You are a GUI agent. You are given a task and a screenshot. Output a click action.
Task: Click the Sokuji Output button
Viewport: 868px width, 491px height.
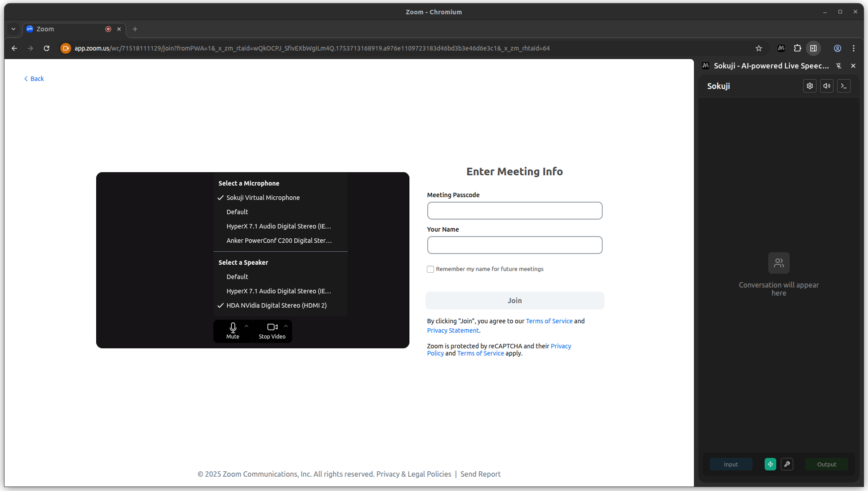coord(826,464)
